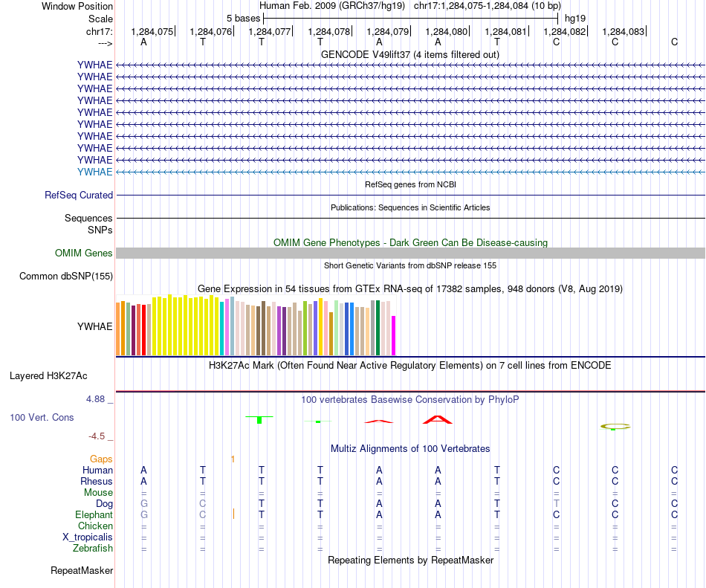Click the gray G in Dog row

[143, 503]
